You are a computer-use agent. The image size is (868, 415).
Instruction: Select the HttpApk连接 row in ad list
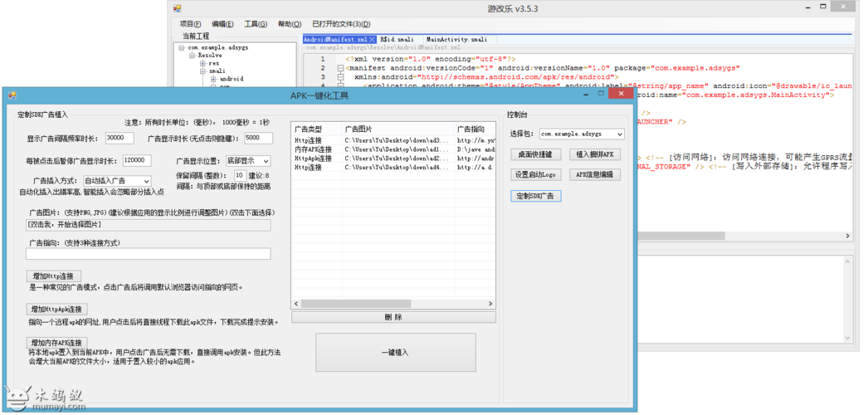coord(393,159)
